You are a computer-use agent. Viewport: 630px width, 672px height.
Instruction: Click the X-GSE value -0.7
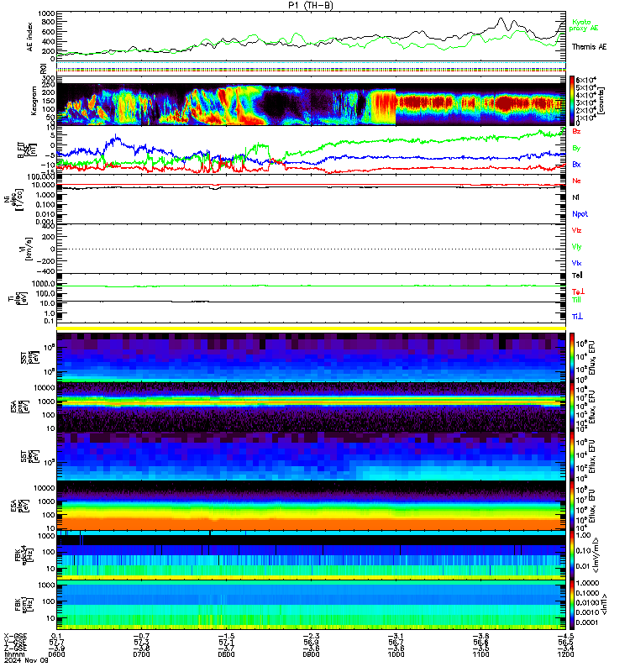click(x=141, y=636)
